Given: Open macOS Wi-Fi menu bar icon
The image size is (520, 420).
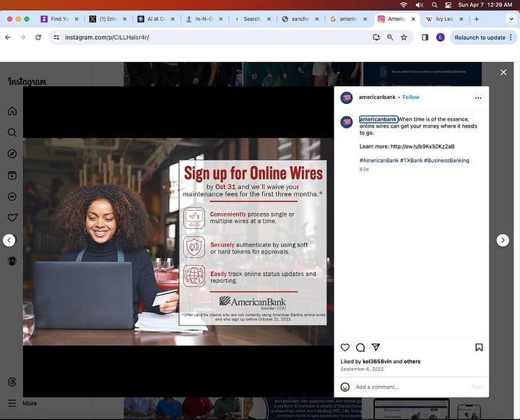Looking at the screenshot, I should pos(403,5).
